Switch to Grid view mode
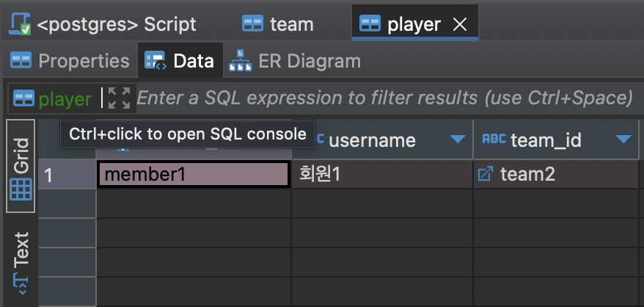644x307 pixels. point(21,166)
